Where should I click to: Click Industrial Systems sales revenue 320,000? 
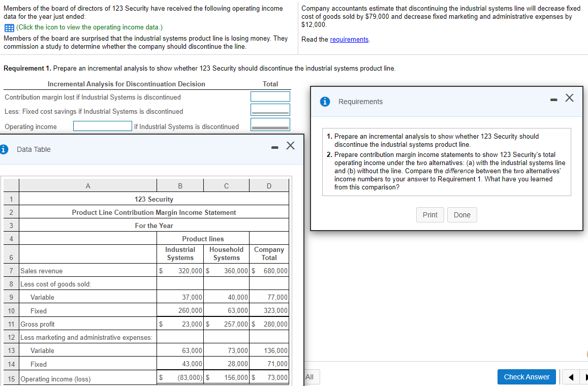pyautogui.click(x=190, y=271)
